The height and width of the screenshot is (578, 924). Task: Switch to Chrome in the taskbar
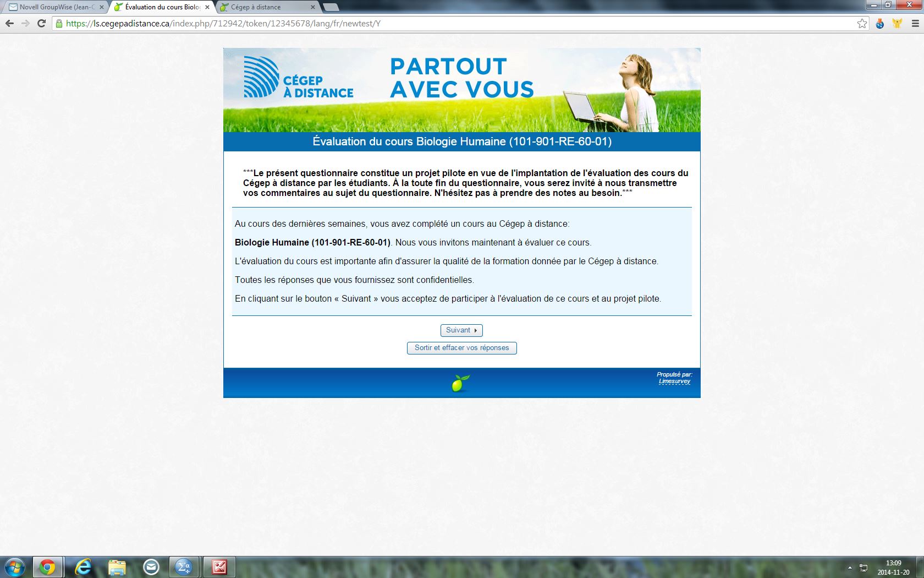tap(47, 567)
